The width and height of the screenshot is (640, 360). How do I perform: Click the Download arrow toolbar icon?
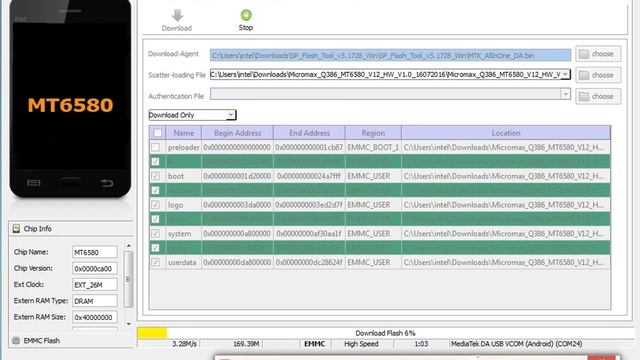(177, 16)
